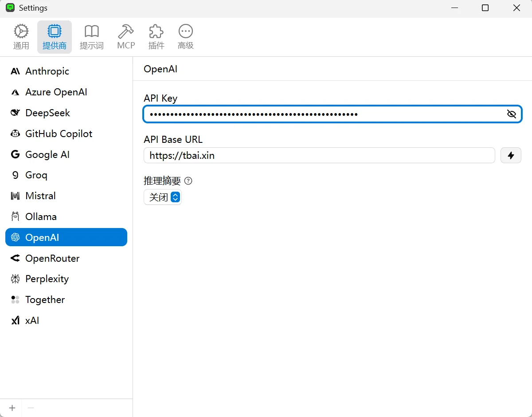Open the 提示词 prompts book icon
Viewport: 532px width, 417px height.
pyautogui.click(x=92, y=37)
